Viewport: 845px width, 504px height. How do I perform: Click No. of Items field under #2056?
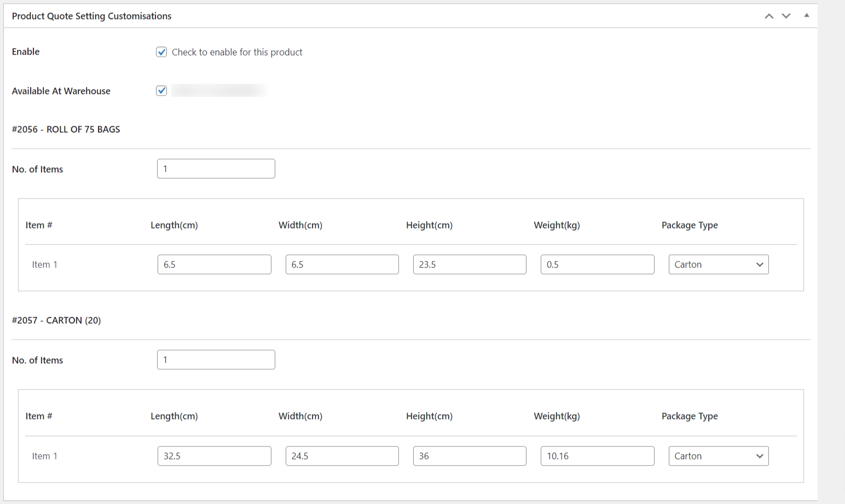point(216,169)
